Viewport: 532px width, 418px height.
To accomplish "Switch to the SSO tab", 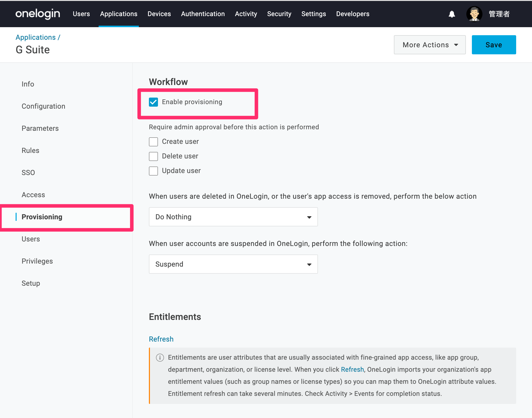I will pyautogui.click(x=28, y=173).
